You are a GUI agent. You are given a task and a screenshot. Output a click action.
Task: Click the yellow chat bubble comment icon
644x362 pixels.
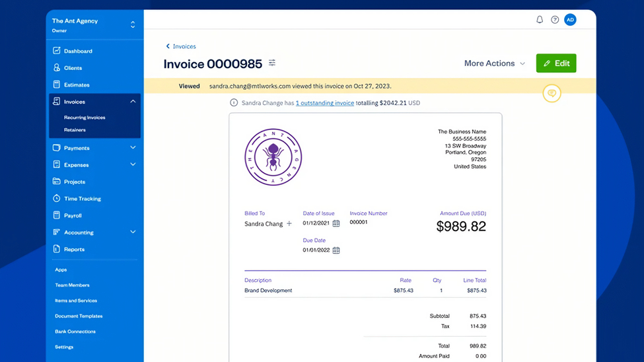pyautogui.click(x=552, y=94)
